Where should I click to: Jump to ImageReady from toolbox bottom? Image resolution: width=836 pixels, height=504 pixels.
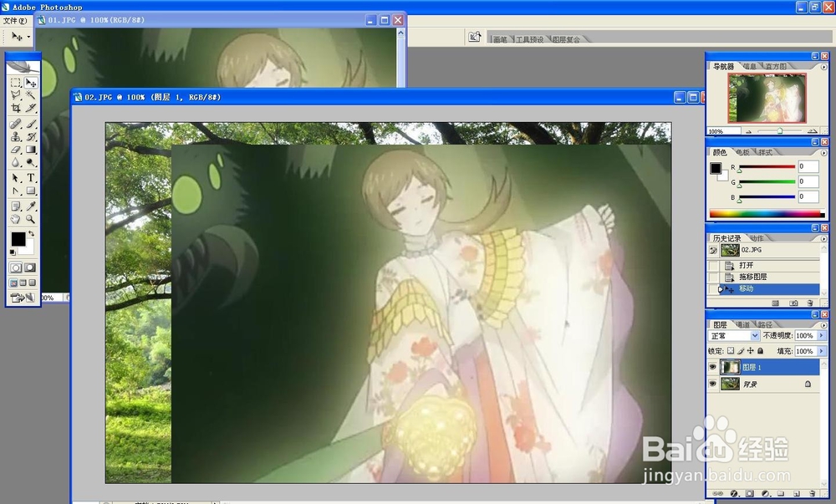23,298
